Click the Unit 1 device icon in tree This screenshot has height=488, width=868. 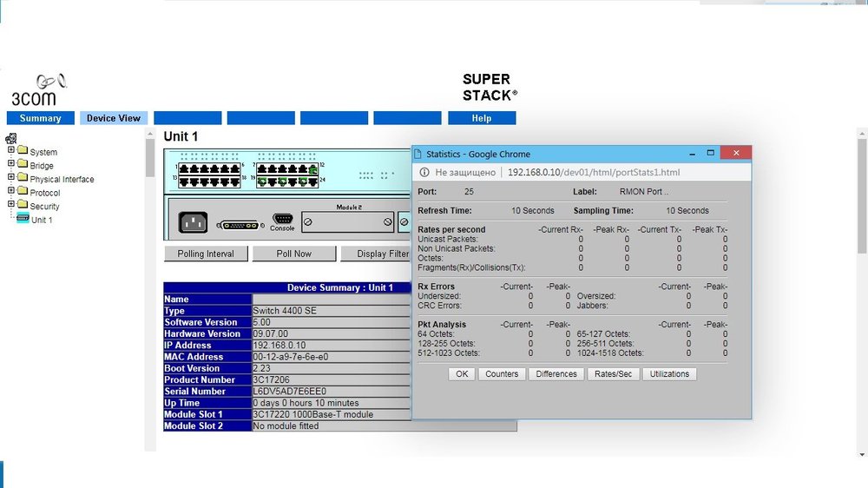point(22,220)
